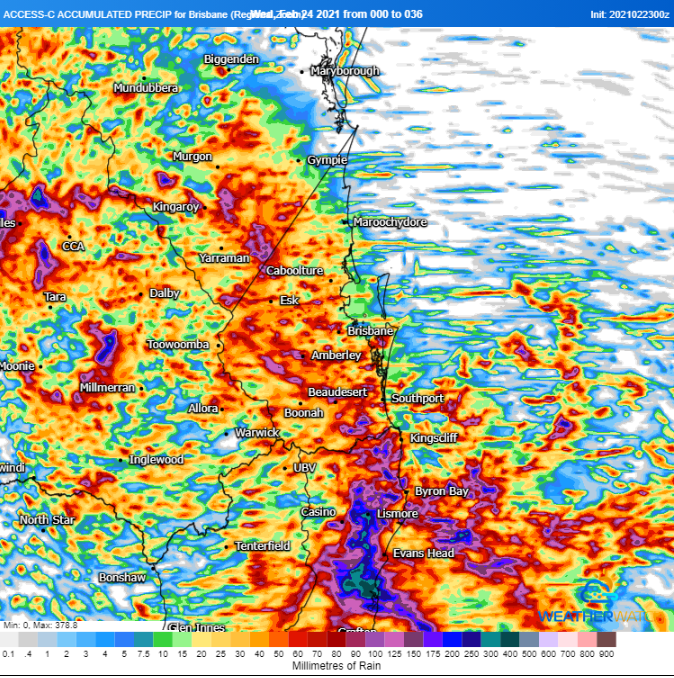This screenshot has width=674, height=678.
Task: Click the Brisbane city label
Action: [370, 331]
